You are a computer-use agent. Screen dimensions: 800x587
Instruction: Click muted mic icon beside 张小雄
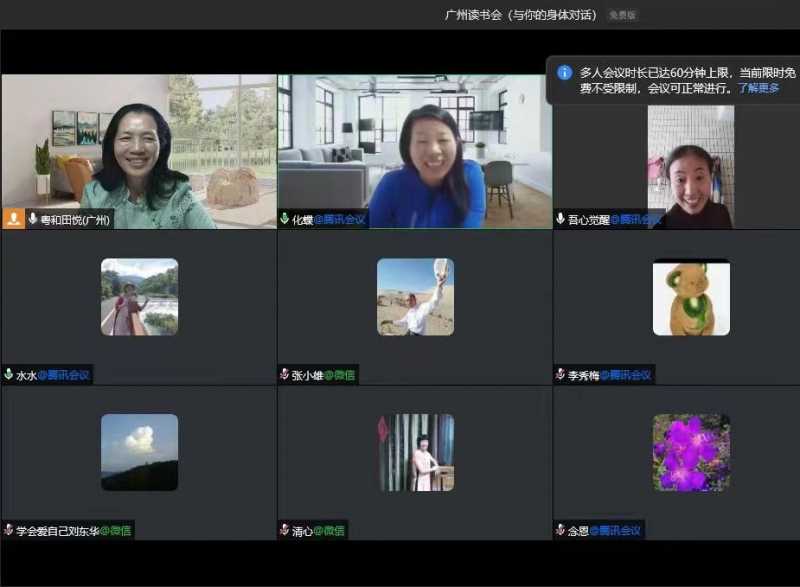pyautogui.click(x=285, y=375)
